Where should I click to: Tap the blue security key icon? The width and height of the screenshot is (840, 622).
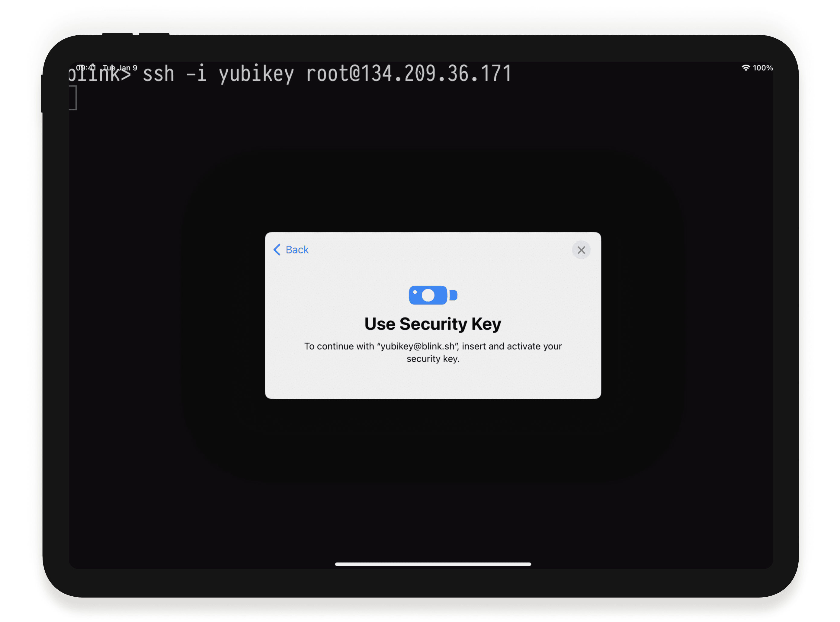[x=433, y=295]
